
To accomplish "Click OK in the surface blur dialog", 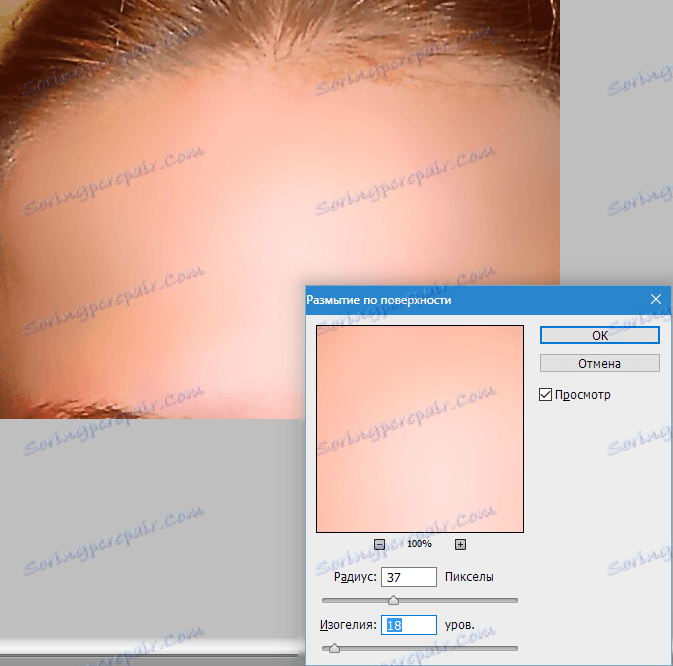I will coord(600,335).
